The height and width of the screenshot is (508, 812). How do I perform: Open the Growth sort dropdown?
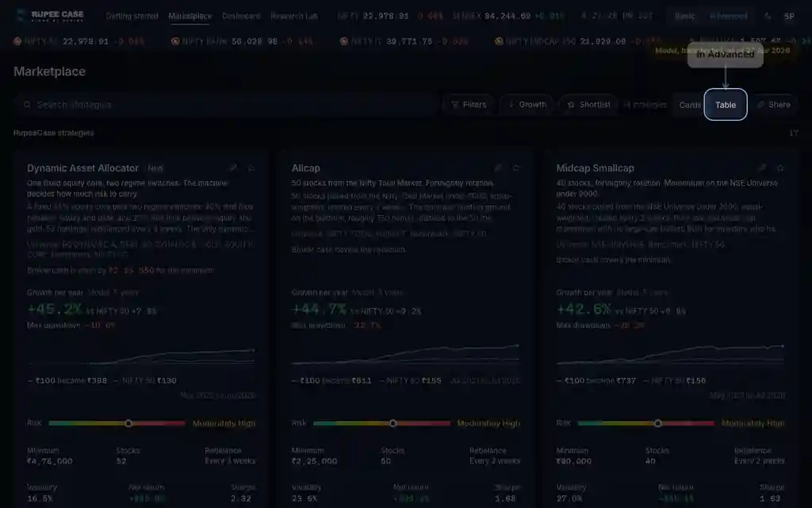(x=527, y=105)
